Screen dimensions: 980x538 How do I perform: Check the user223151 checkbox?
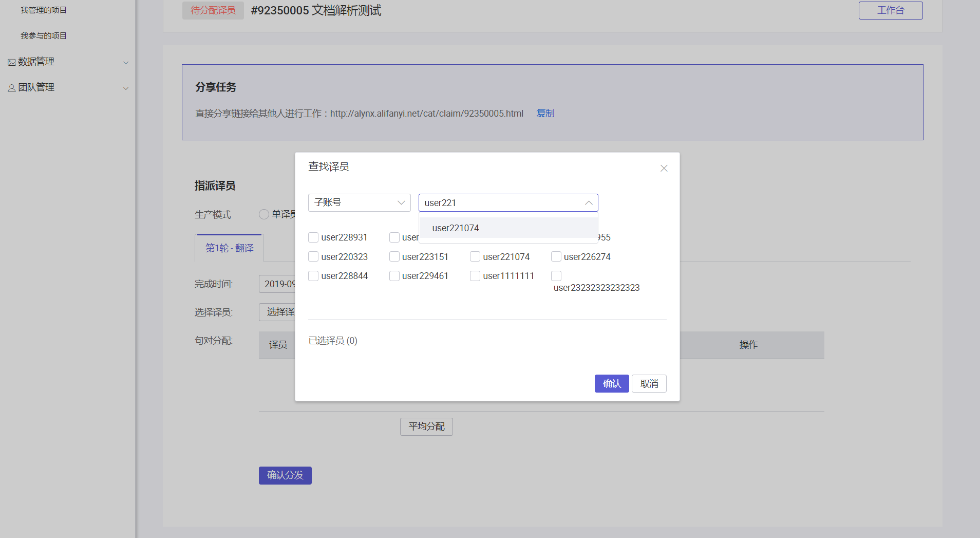[394, 256]
